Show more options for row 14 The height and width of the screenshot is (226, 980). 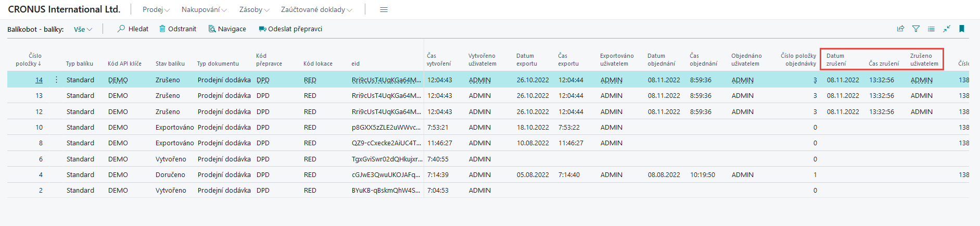click(x=56, y=80)
